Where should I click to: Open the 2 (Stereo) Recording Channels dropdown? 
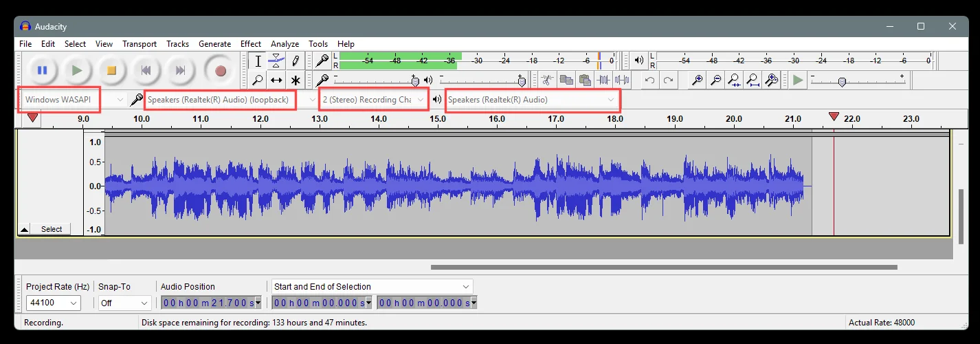pyautogui.click(x=375, y=100)
